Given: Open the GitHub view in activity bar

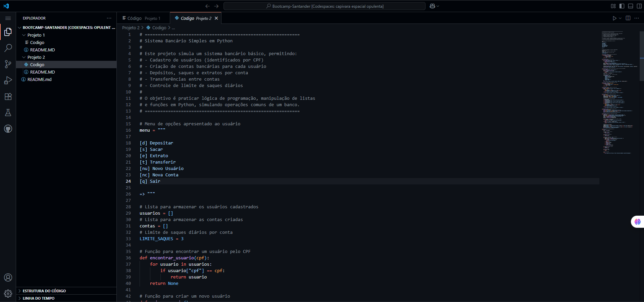Looking at the screenshot, I should coord(8,129).
